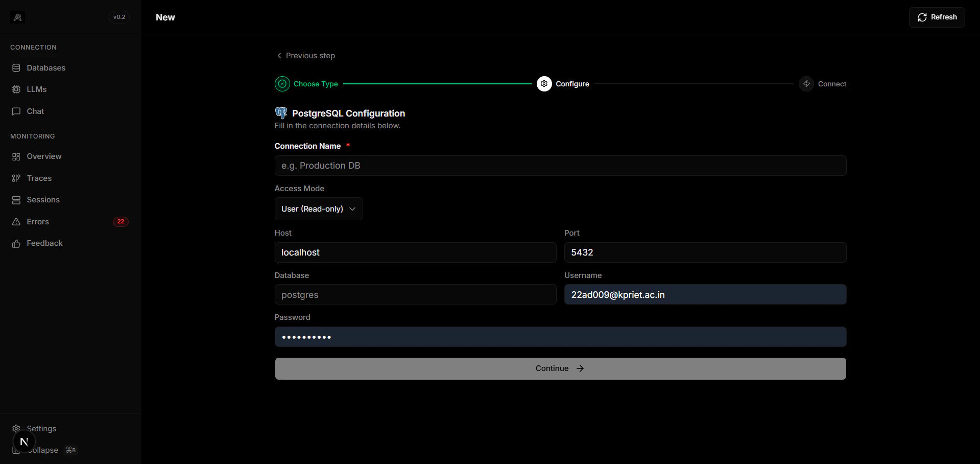
Task: Click the refresh arrows icon
Action: (x=922, y=17)
